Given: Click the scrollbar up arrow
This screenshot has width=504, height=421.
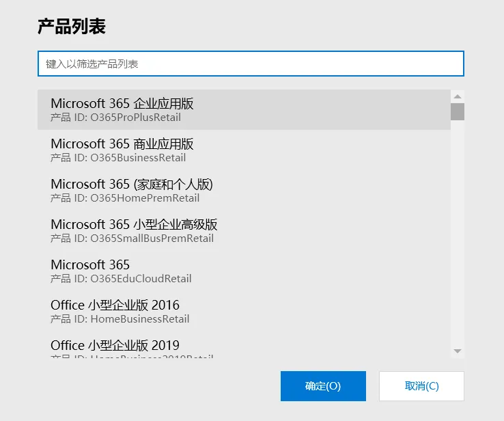Looking at the screenshot, I should (x=458, y=96).
